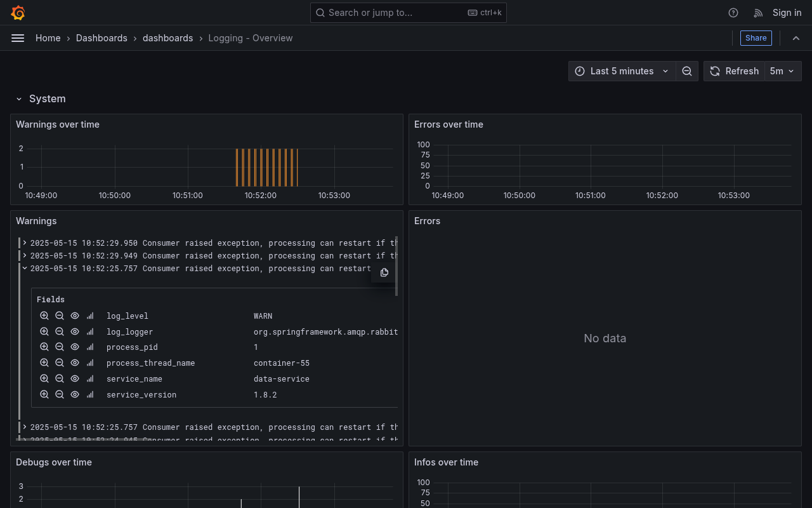Open the hamburger navigation menu
Image resolution: width=812 pixels, height=508 pixels.
pos(18,38)
